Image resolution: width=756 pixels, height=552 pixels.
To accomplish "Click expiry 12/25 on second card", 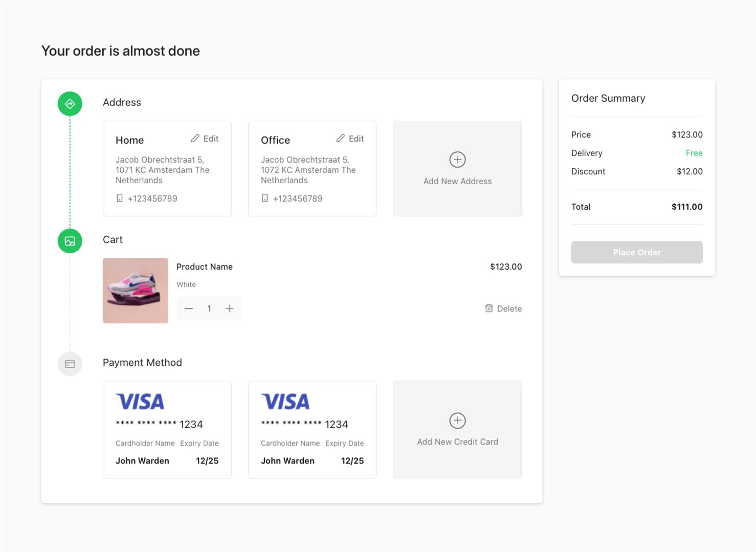I will point(352,461).
